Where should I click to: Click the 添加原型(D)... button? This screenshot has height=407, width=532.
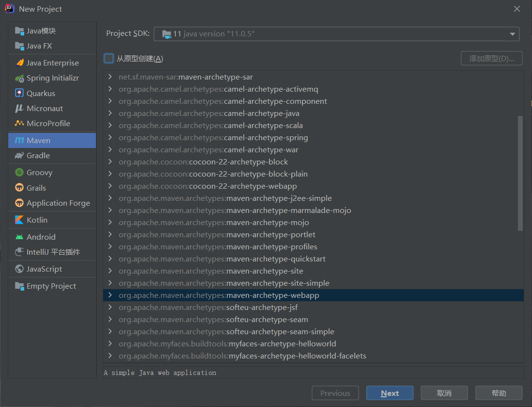(492, 58)
